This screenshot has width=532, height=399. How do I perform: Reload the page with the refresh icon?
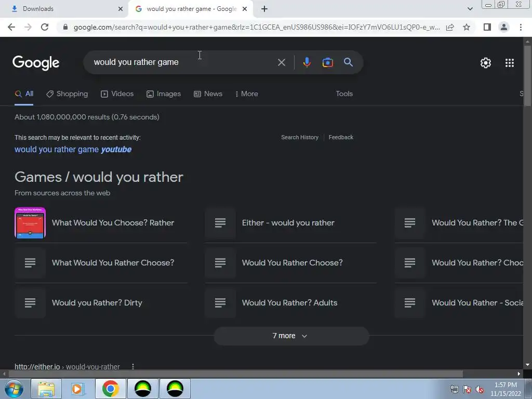45,27
